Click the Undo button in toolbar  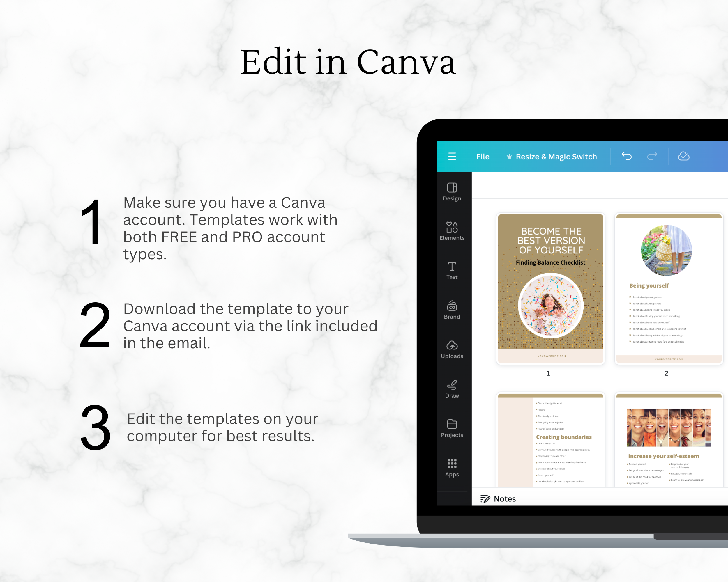tap(626, 156)
